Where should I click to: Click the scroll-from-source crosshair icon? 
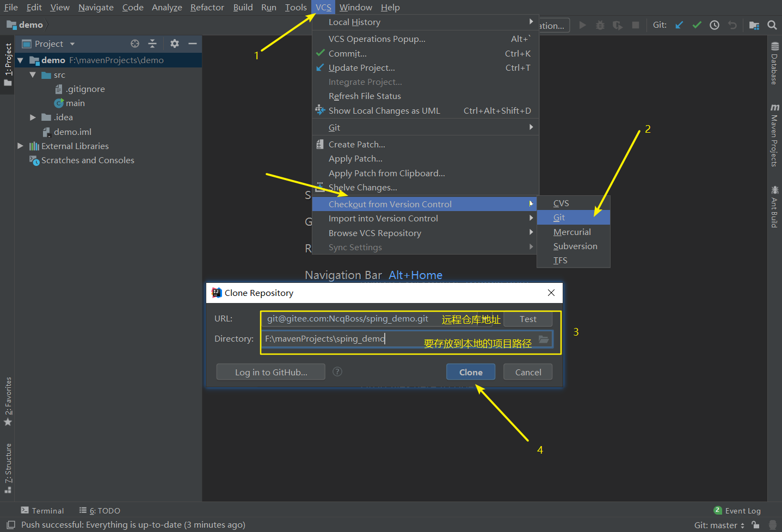pyautogui.click(x=135, y=44)
